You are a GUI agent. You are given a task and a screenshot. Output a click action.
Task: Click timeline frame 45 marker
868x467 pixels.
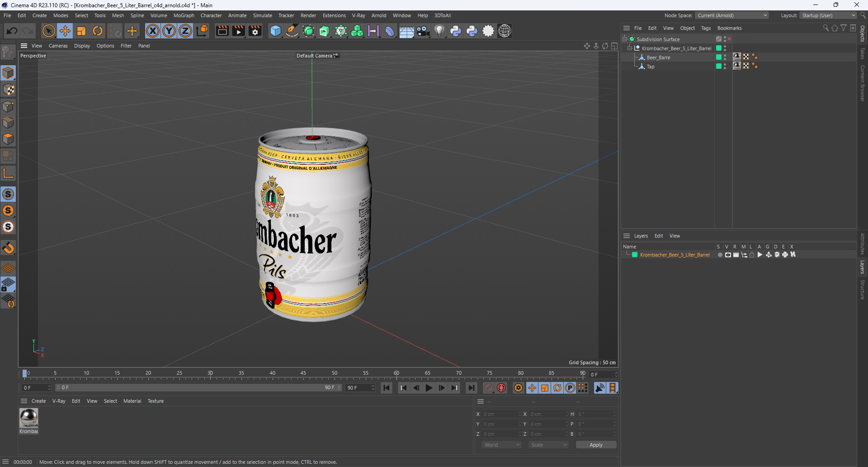click(303, 374)
